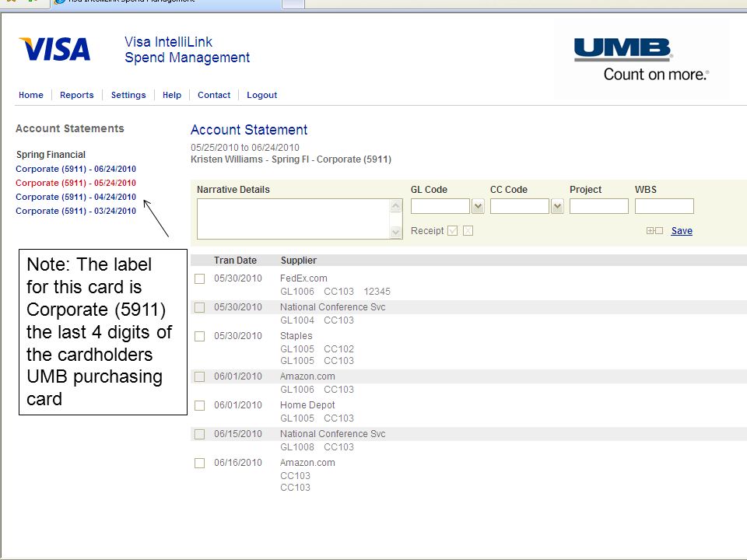The height and width of the screenshot is (560, 747).
Task: Tick the Staples transaction checkbox
Action: (200, 336)
